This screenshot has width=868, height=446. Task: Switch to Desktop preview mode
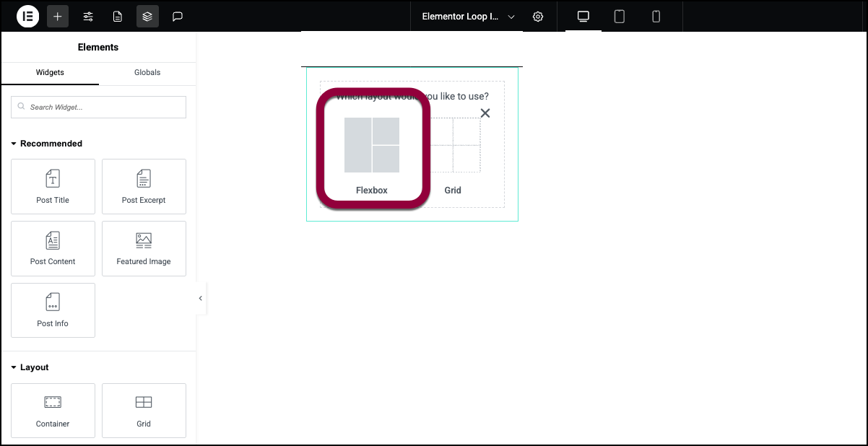pos(583,17)
